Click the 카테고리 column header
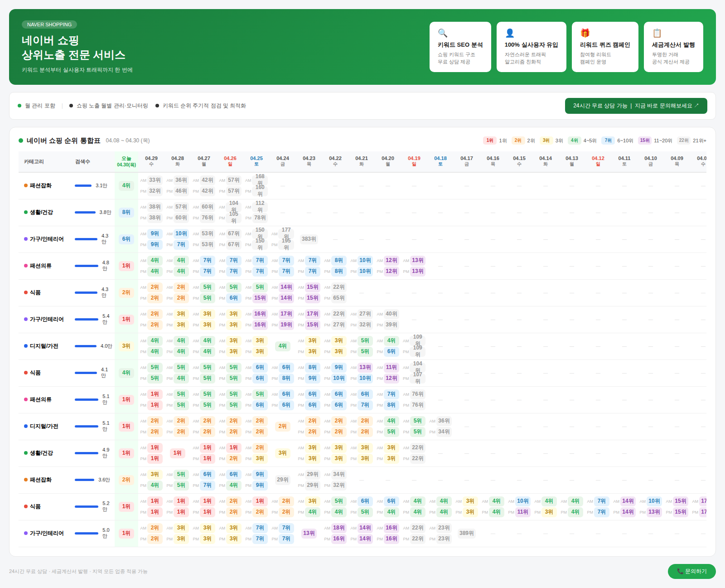 [34, 162]
